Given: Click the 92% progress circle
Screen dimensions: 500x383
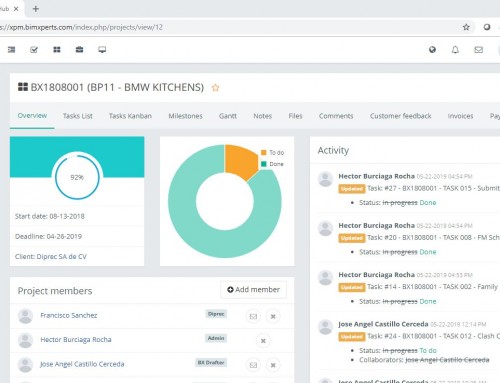Looking at the screenshot, I should (x=77, y=177).
